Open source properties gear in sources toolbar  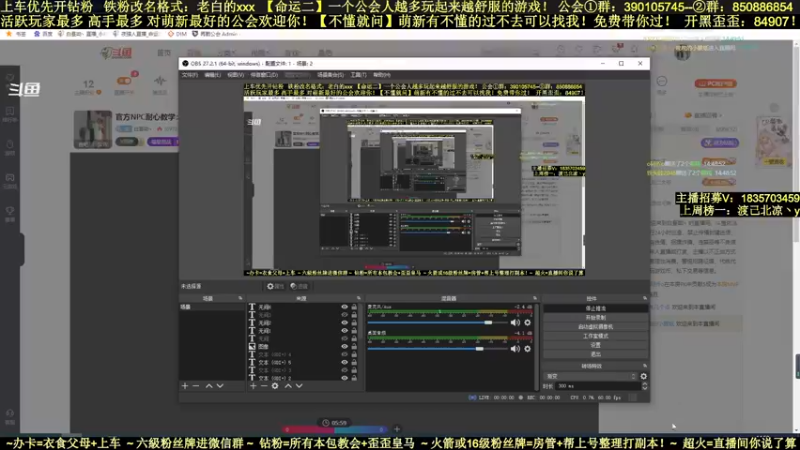[275, 386]
